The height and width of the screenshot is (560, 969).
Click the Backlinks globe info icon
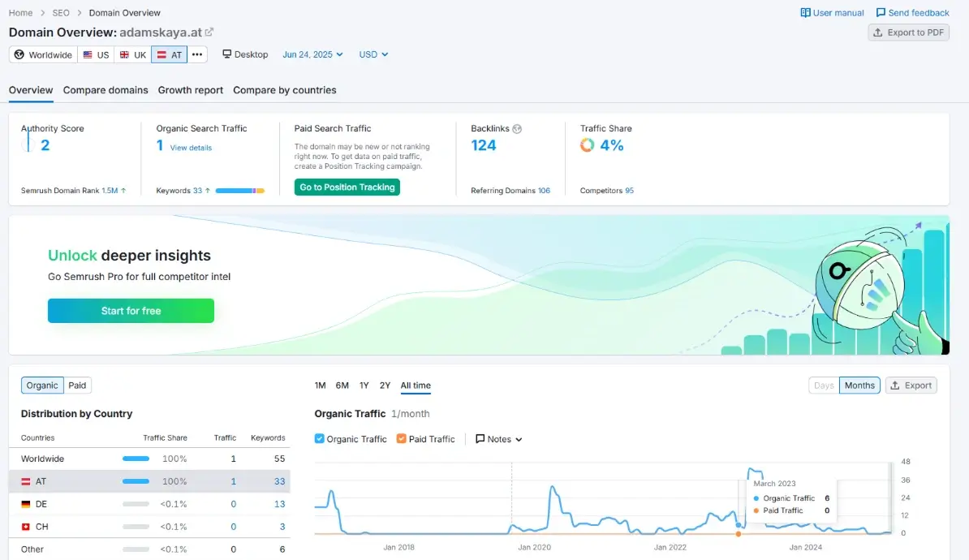click(517, 129)
